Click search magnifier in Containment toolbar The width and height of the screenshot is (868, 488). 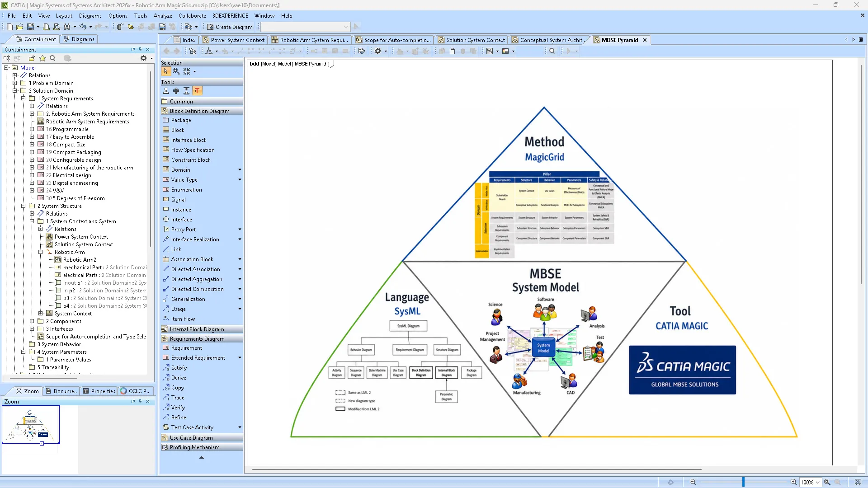52,58
